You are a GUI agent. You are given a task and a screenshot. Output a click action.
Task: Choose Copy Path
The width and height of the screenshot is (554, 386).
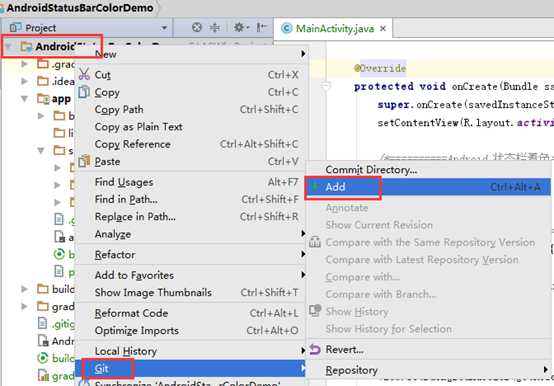pos(191,109)
